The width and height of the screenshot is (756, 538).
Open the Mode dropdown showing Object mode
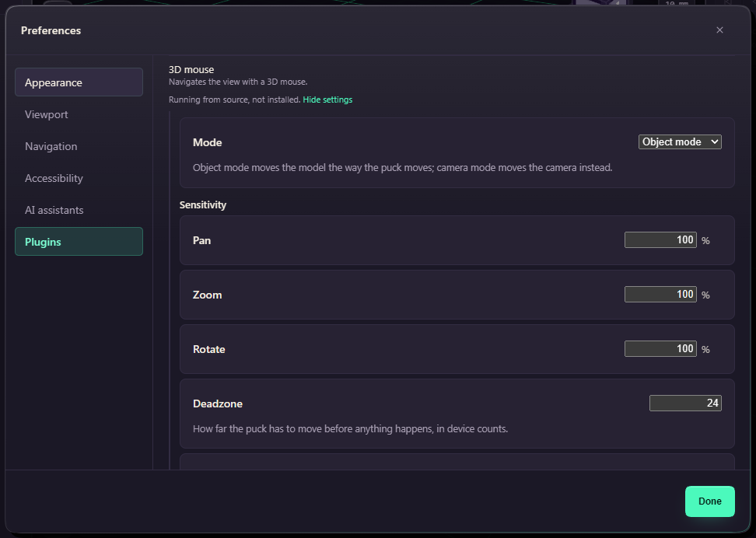click(x=680, y=141)
